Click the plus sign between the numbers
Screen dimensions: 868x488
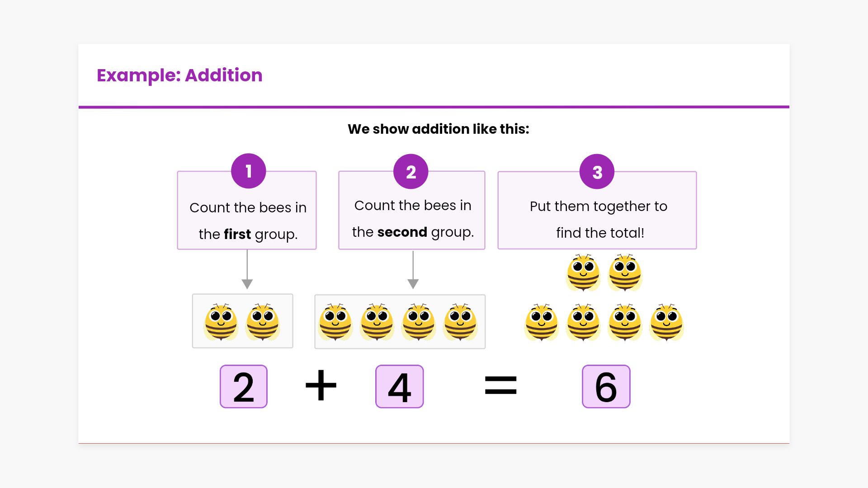(x=321, y=385)
